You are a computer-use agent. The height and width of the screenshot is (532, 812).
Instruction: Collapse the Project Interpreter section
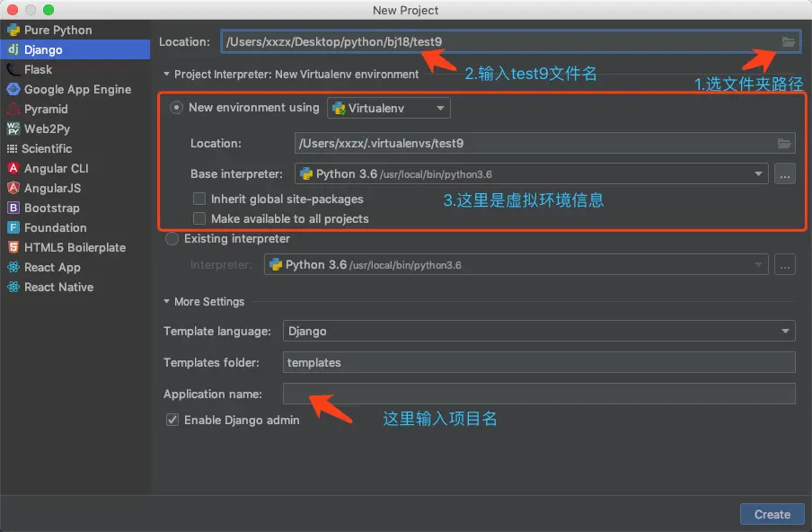166,74
